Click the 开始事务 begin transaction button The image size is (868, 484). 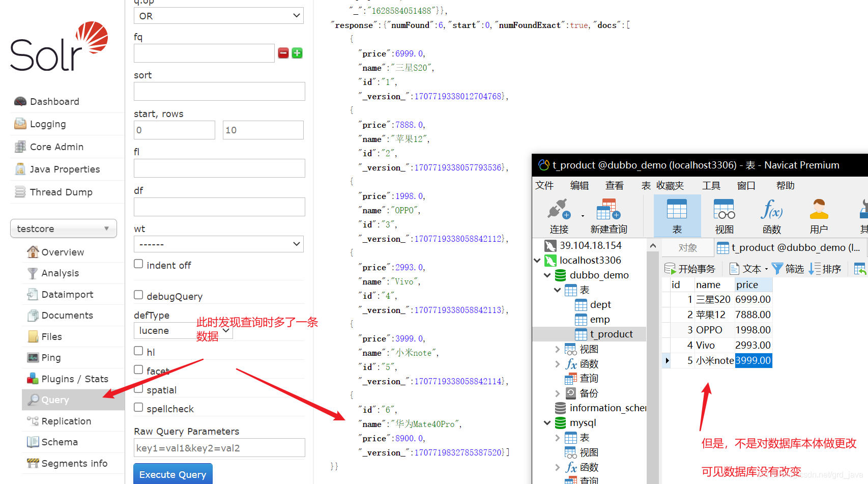click(x=690, y=269)
